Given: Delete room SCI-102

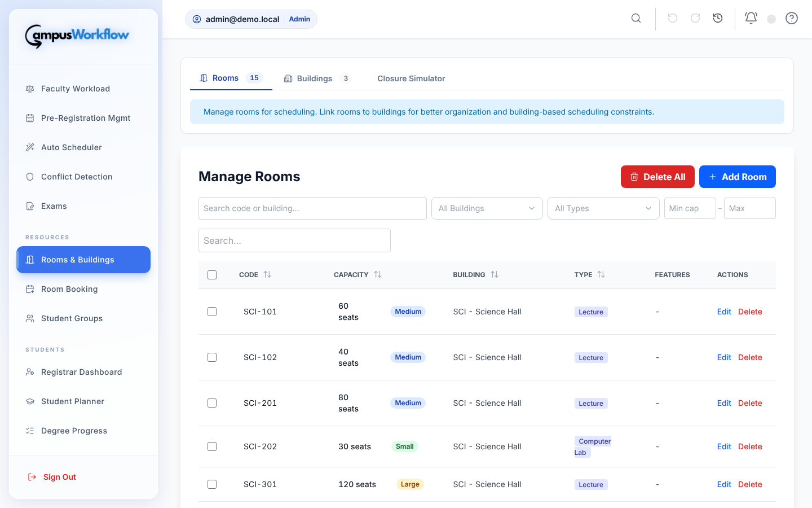Looking at the screenshot, I should pos(750,357).
